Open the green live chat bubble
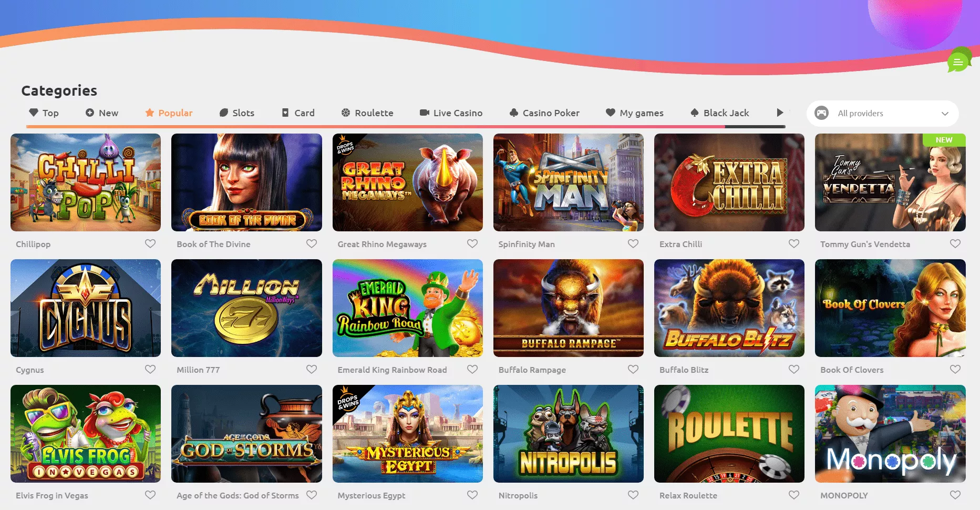The height and width of the screenshot is (510, 980). click(959, 62)
